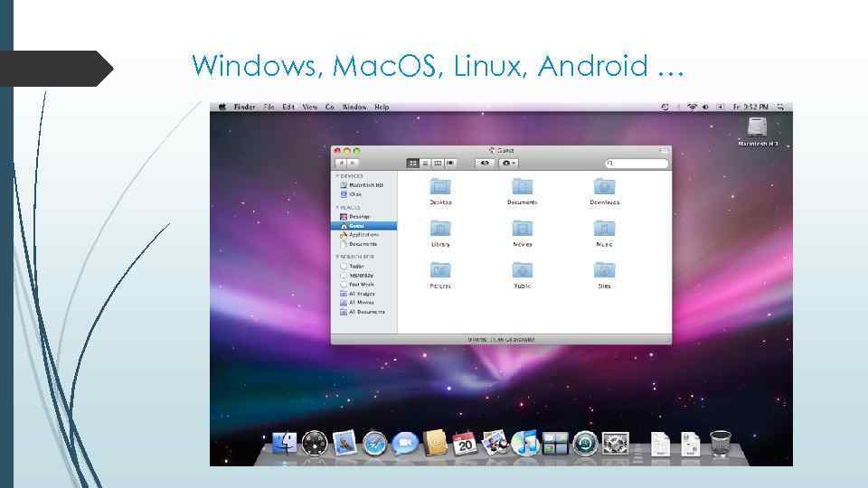Click the Time Machine menu bar icon

pyautogui.click(x=665, y=107)
